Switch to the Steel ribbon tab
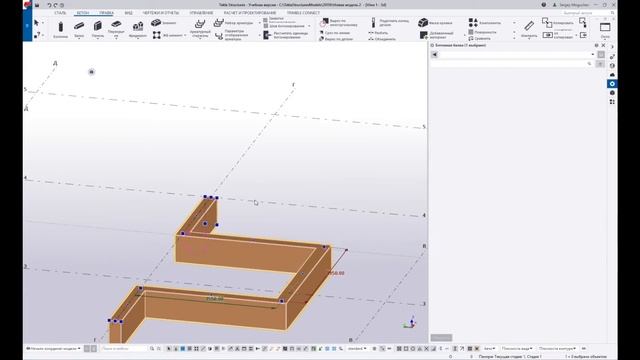 [60, 13]
